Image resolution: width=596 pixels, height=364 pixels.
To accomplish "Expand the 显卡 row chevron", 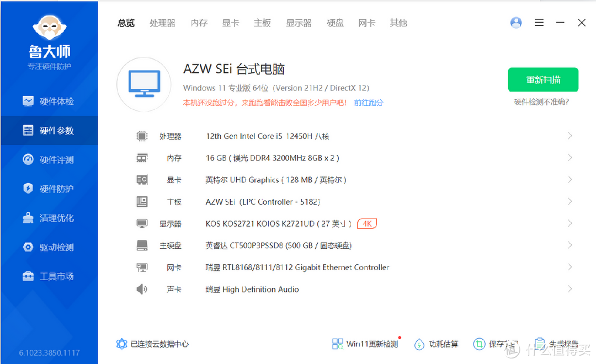I will tap(570, 179).
